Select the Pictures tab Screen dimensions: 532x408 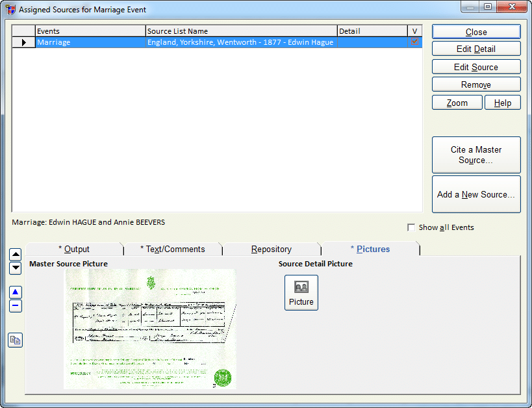[x=370, y=249]
